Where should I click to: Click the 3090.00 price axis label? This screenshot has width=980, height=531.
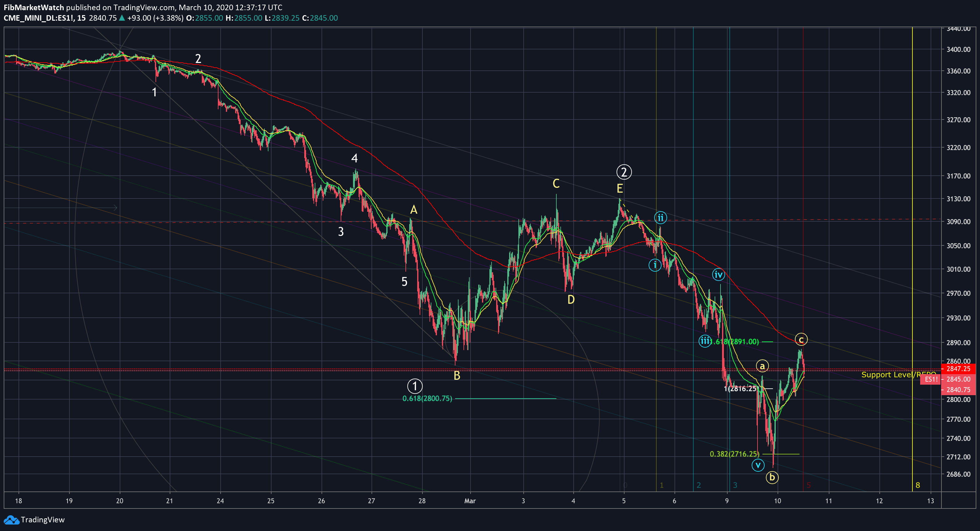(958, 222)
